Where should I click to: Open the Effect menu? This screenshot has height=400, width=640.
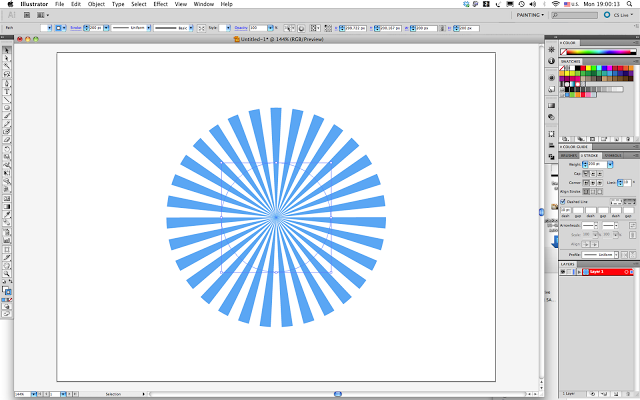(160, 4)
